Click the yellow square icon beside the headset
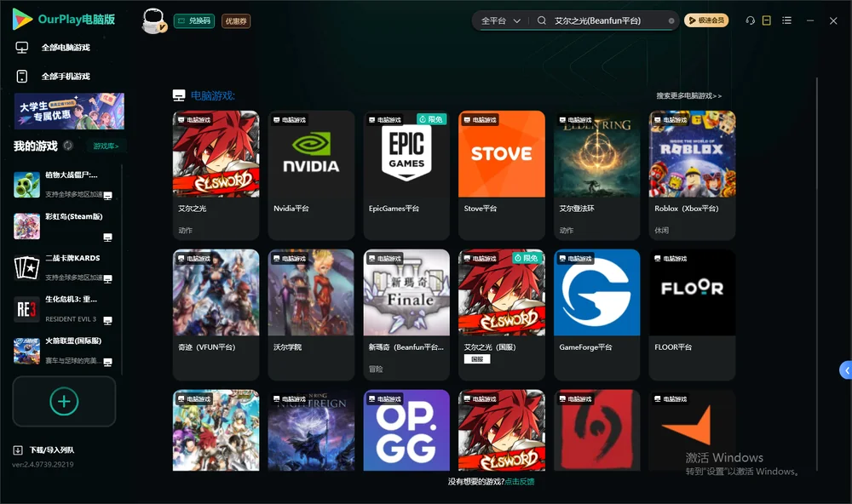852x504 pixels. pyautogui.click(x=767, y=20)
